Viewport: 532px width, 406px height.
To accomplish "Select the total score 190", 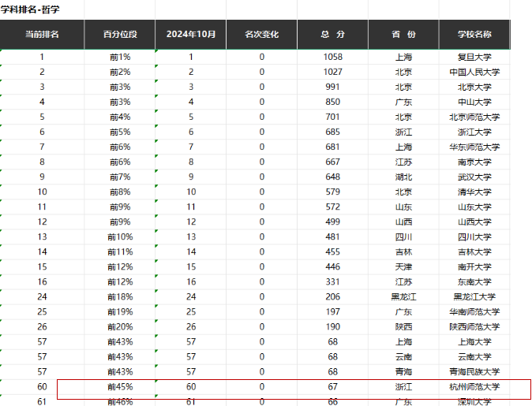I will tap(332, 326).
